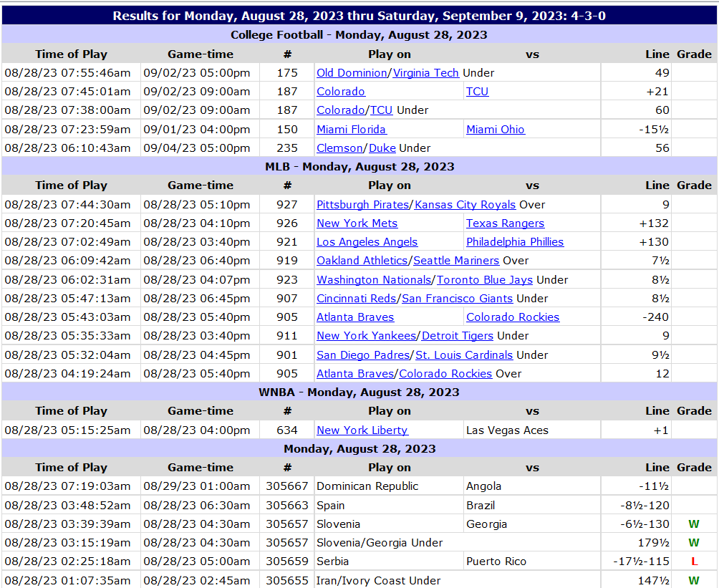Screen dimensions: 719x588
Task: Open the Texas Rangers link
Action: [x=506, y=224]
